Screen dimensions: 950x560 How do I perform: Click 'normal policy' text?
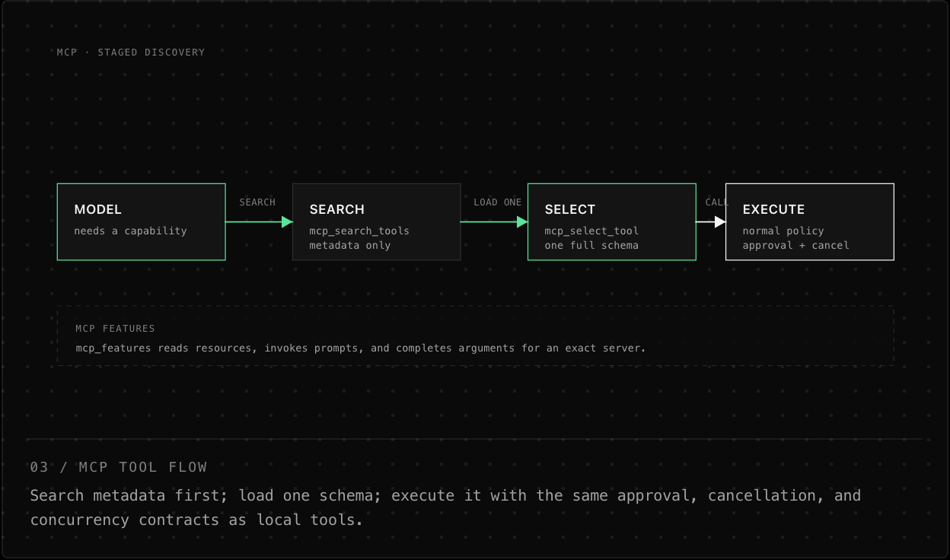tap(783, 231)
